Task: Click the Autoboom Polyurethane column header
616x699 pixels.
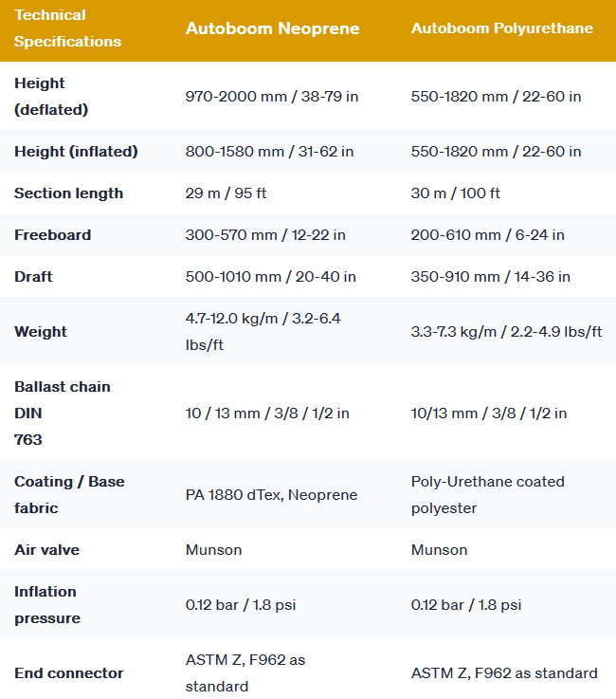Action: click(x=501, y=28)
